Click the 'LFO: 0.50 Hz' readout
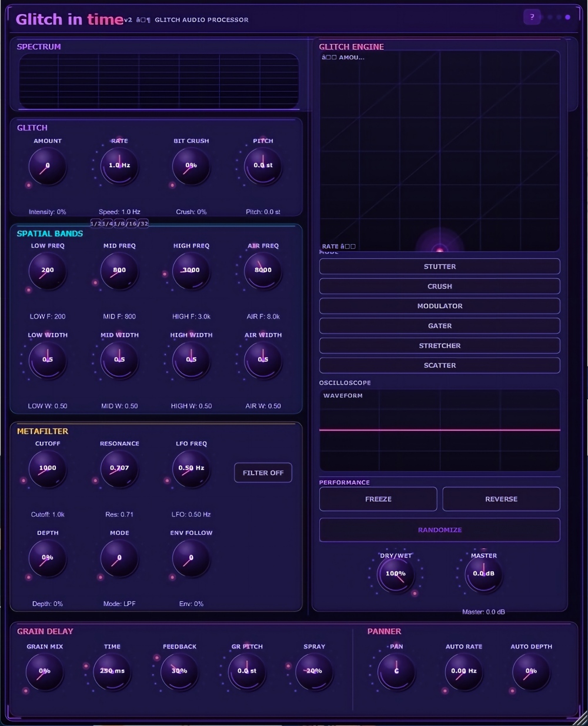This screenshot has height=726, width=588. [191, 515]
